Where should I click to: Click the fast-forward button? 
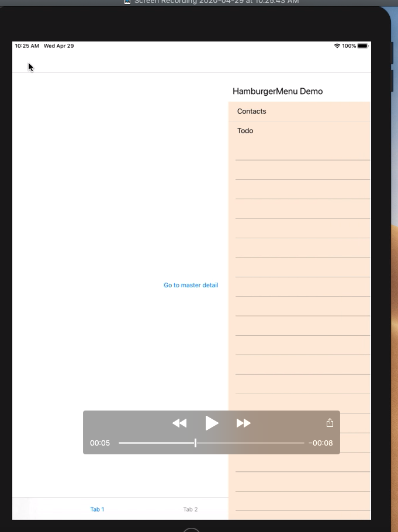click(x=244, y=423)
